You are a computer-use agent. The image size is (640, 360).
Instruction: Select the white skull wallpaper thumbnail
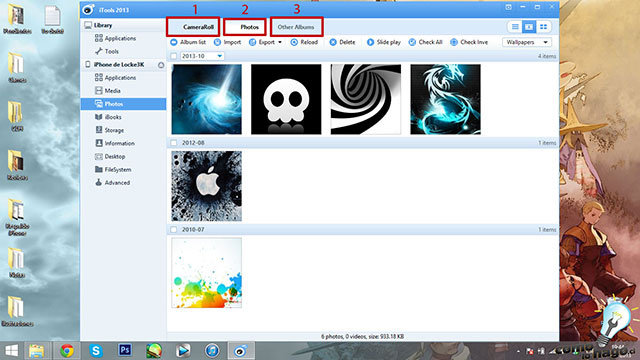coord(286,99)
